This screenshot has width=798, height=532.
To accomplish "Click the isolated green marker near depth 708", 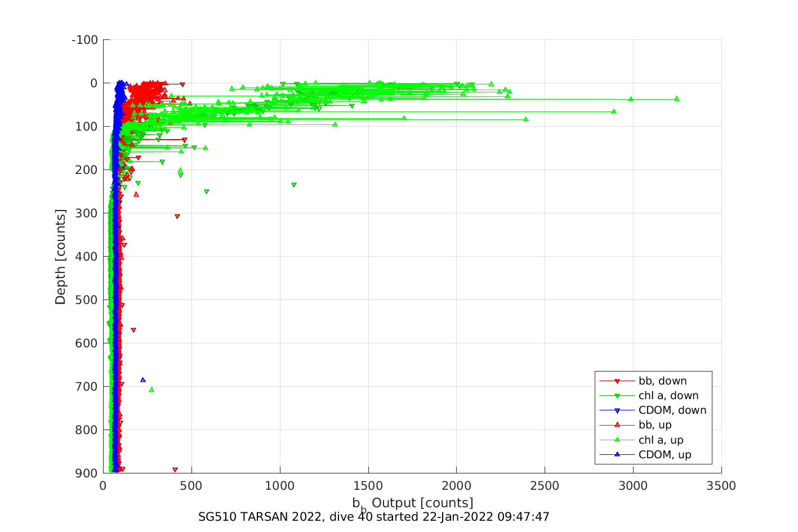I will click(151, 390).
